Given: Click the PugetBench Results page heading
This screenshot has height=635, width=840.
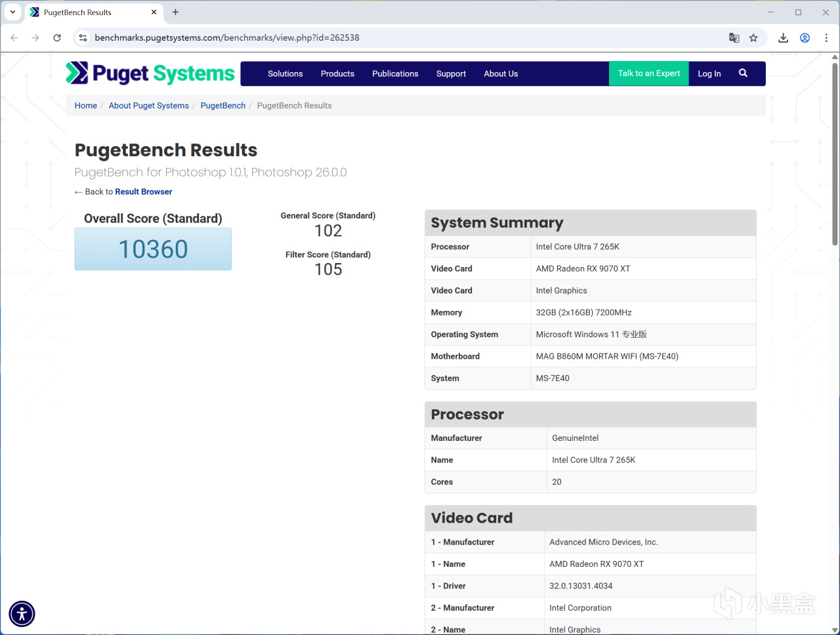Looking at the screenshot, I should [166, 150].
